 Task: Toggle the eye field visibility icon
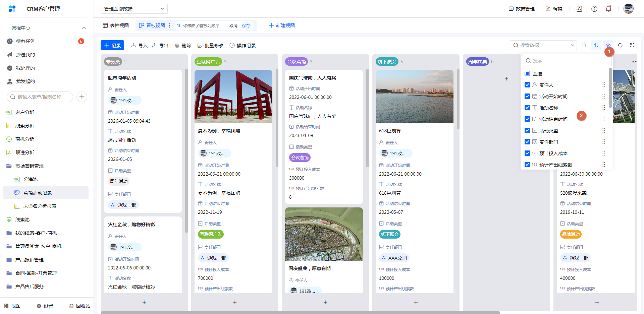(608, 45)
